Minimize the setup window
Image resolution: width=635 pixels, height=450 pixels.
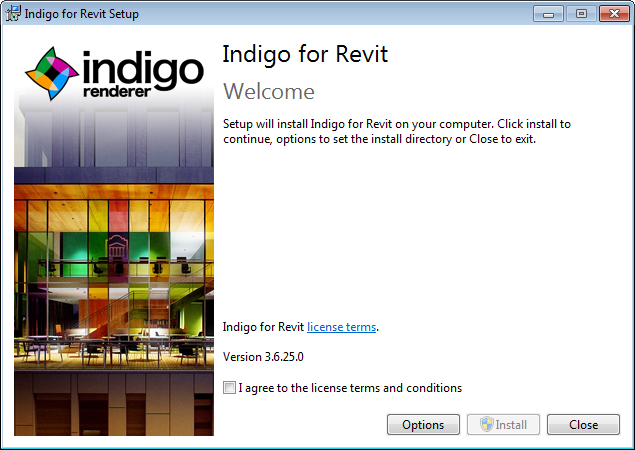point(548,14)
